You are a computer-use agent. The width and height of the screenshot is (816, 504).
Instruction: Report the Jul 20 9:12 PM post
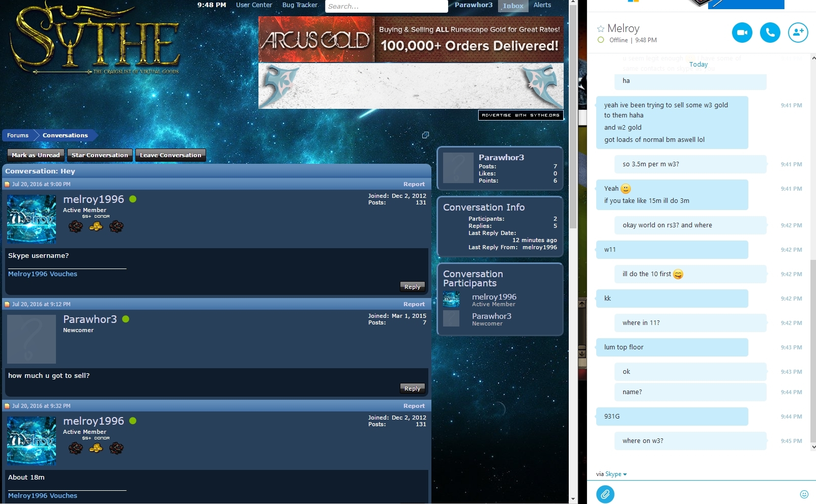coord(414,304)
